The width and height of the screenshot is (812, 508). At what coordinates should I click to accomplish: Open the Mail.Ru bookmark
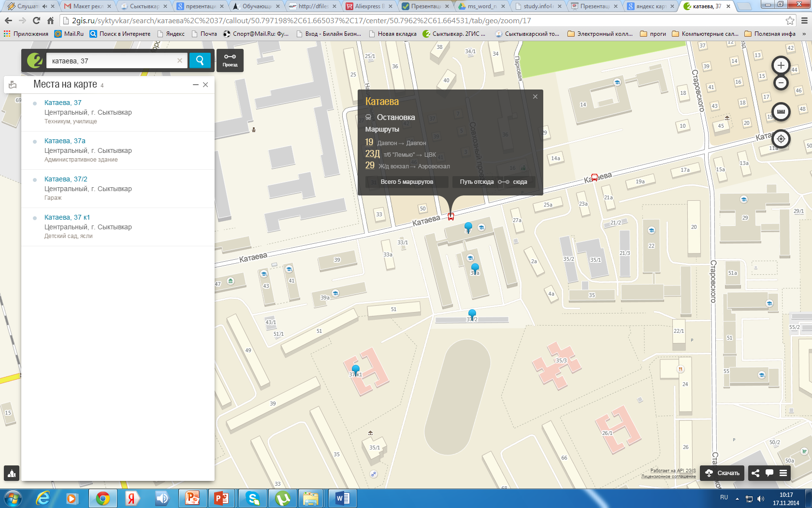(x=69, y=34)
